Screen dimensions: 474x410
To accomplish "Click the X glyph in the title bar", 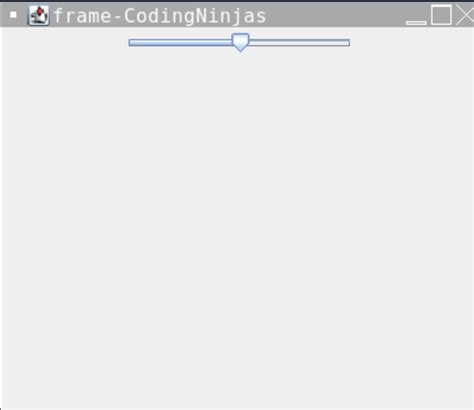I will [x=465, y=15].
